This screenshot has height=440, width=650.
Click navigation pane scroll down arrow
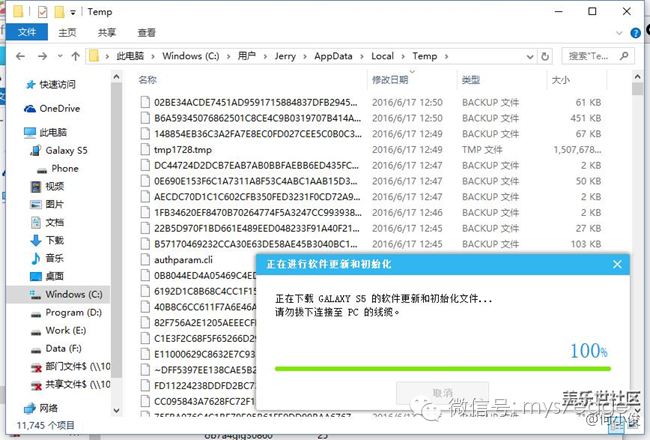click(116, 411)
